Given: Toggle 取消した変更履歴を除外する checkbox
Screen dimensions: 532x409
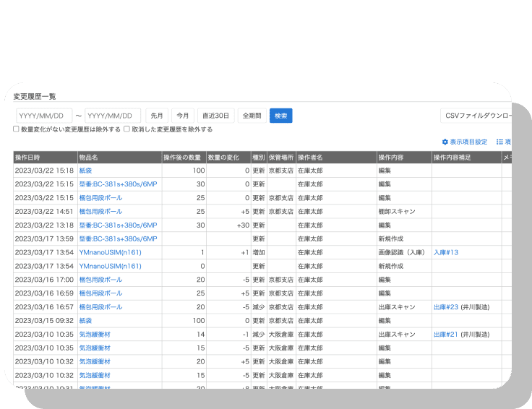Looking at the screenshot, I should pos(127,129).
